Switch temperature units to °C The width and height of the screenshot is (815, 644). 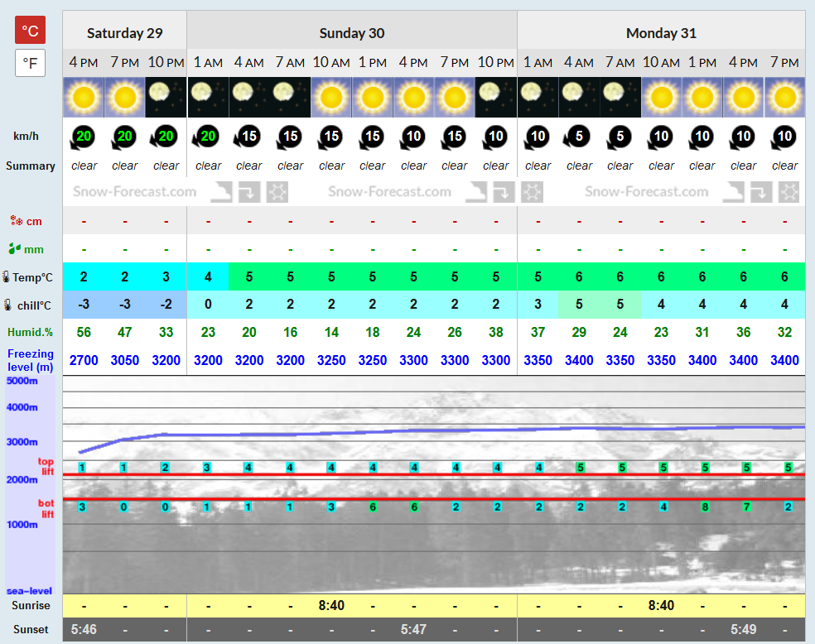click(30, 30)
